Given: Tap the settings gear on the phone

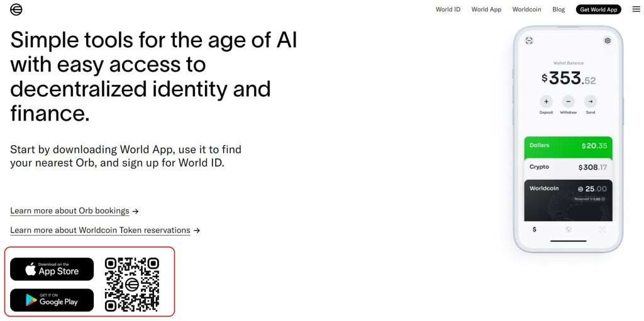Looking at the screenshot, I should [x=608, y=41].
